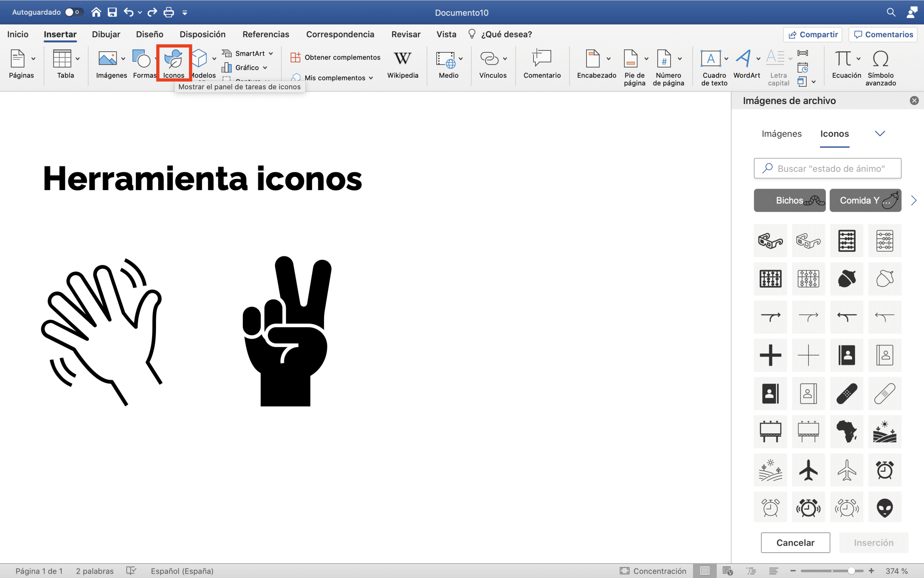The width and height of the screenshot is (924, 578).
Task: Toggle the Autoguardado switch
Action: coord(74,12)
